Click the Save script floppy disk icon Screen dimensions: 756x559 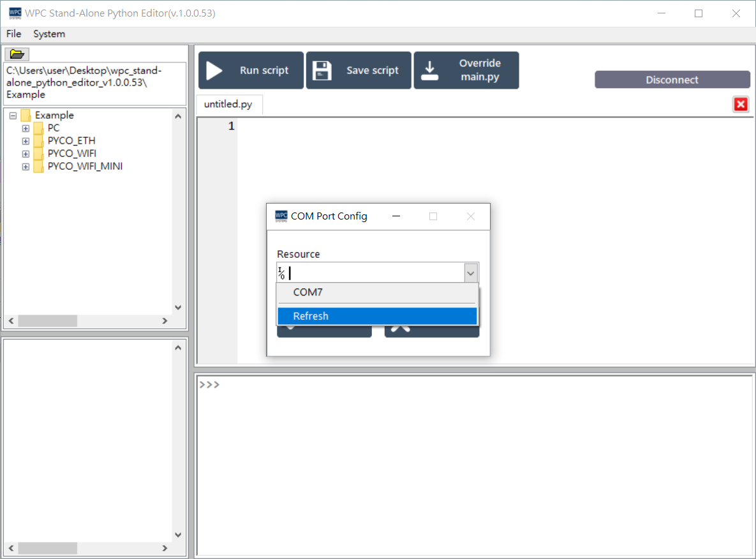(322, 71)
